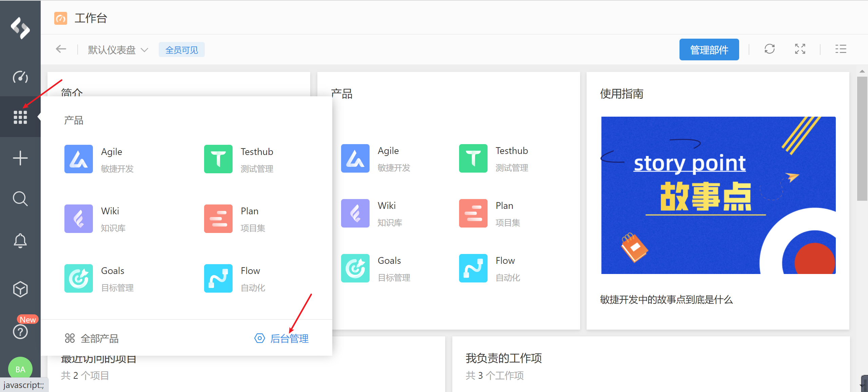
Task: Click the vertical scrollbar on the right
Action: click(862, 138)
